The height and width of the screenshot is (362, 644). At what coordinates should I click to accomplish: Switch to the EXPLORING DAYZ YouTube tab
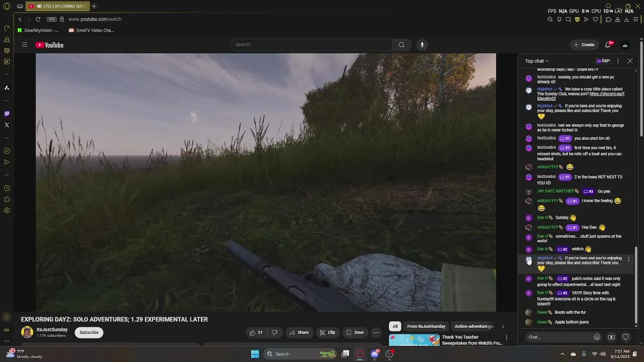(57, 6)
